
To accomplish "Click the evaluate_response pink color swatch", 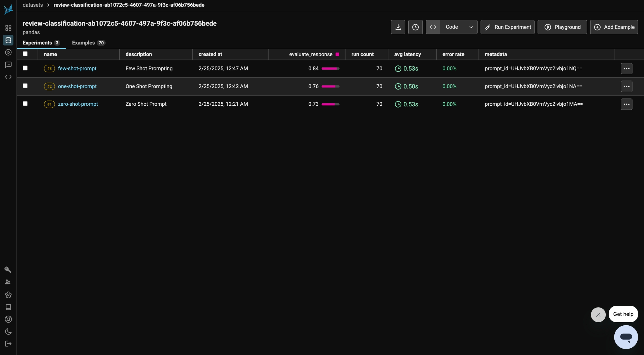I will pos(337,54).
